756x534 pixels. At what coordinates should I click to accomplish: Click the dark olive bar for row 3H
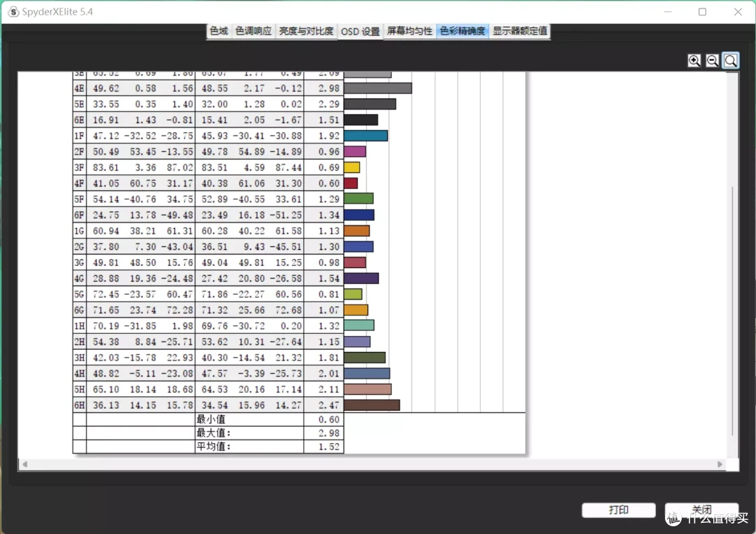[x=365, y=358]
